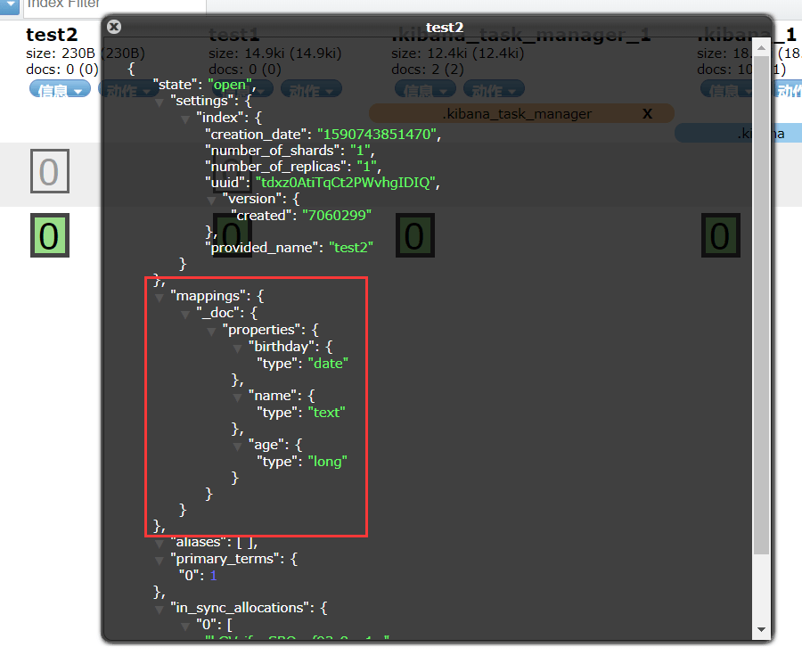Collapse the "primary_terms" node
The width and height of the screenshot is (802, 672).
coord(160,561)
